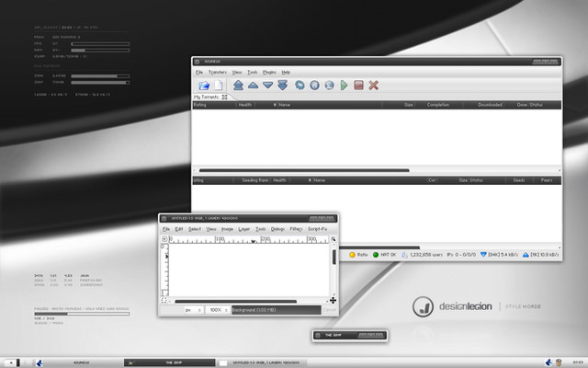Remove torrent with the red X icon
This screenshot has width=588, height=368.
tap(373, 86)
